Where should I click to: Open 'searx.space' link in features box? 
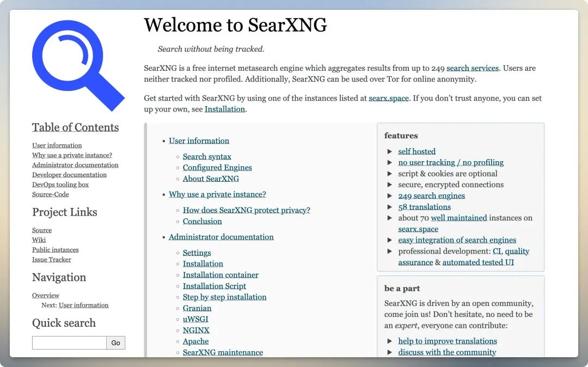click(x=418, y=229)
